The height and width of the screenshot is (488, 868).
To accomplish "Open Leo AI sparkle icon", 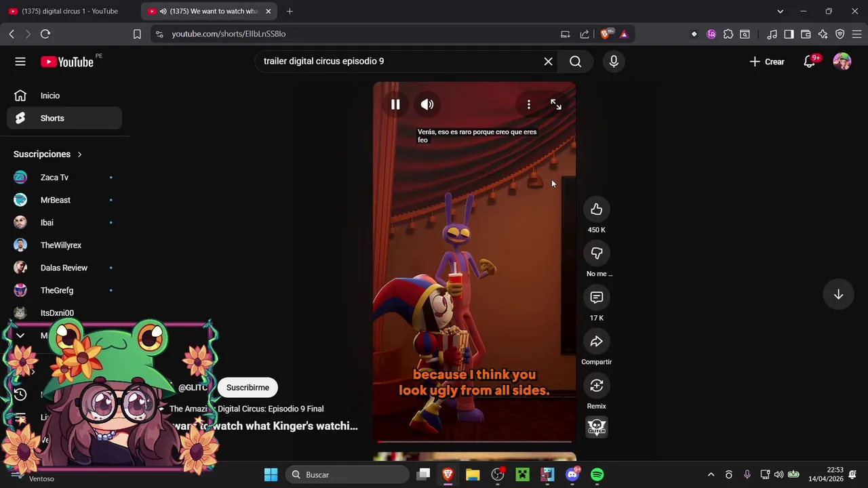I will point(823,34).
